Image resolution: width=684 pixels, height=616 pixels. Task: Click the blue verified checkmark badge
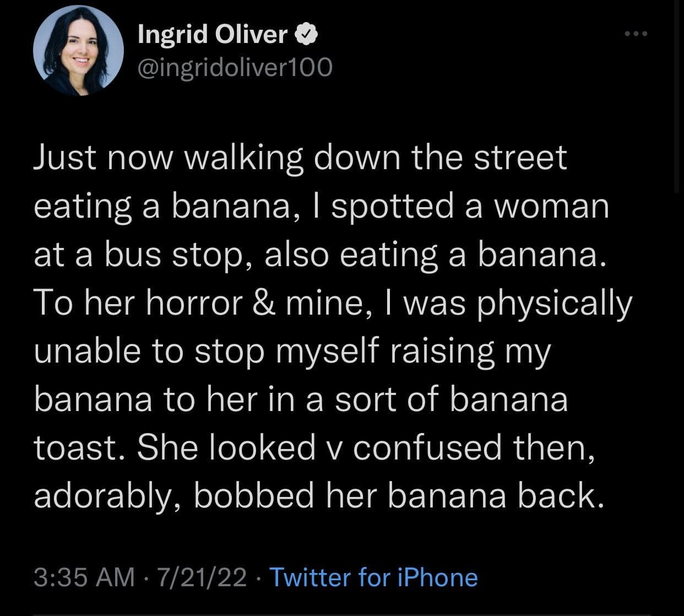coord(305,35)
